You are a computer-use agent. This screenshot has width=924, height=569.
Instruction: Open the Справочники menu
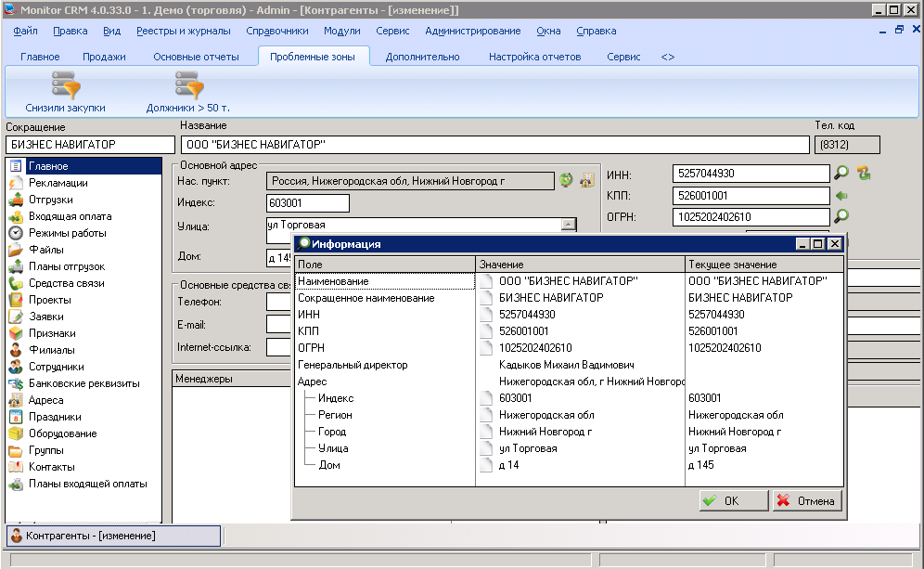(277, 31)
